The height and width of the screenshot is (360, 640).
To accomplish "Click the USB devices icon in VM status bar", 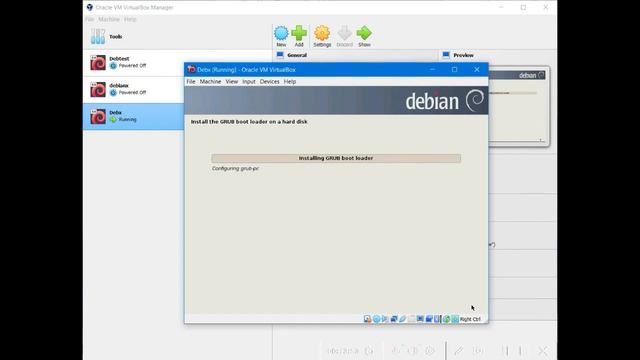I will pyautogui.click(x=402, y=319).
